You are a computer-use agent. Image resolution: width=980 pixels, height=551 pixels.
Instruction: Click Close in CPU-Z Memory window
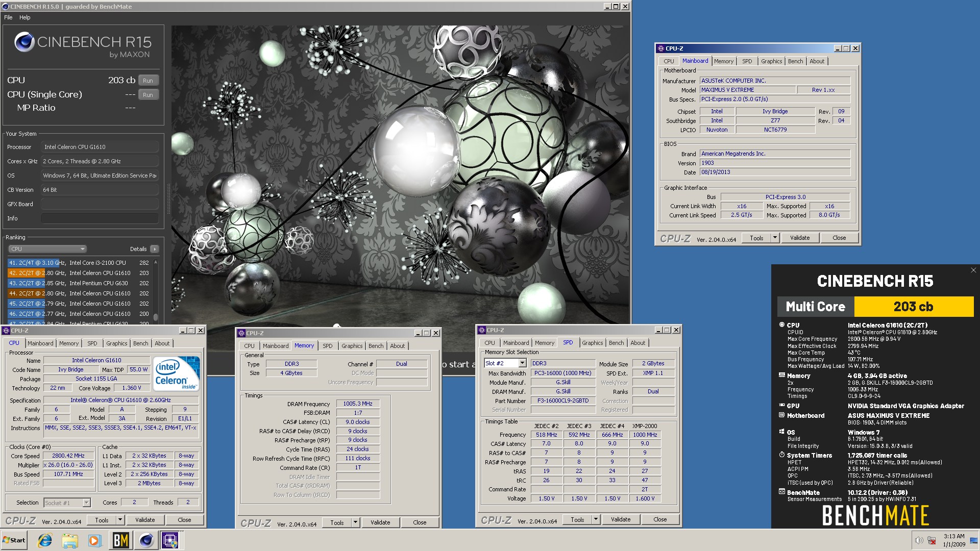point(420,522)
